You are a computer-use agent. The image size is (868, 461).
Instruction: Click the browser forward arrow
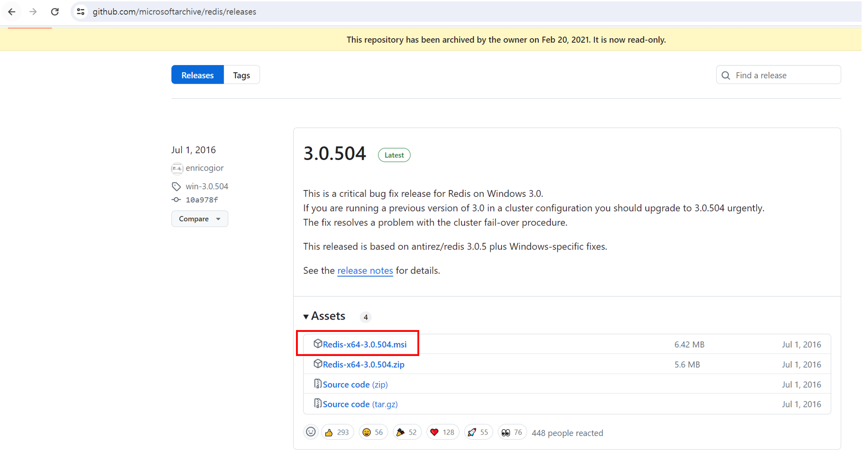[33, 11]
